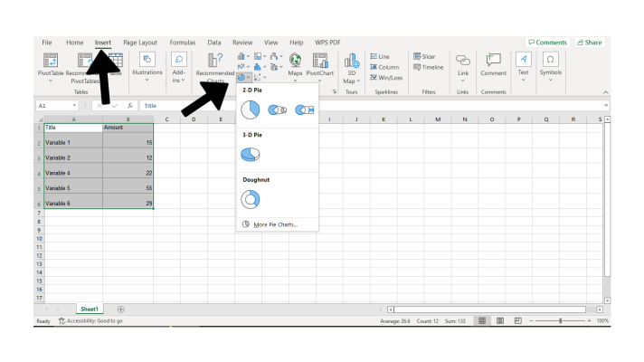
Task: Open the File tab
Action: click(47, 43)
